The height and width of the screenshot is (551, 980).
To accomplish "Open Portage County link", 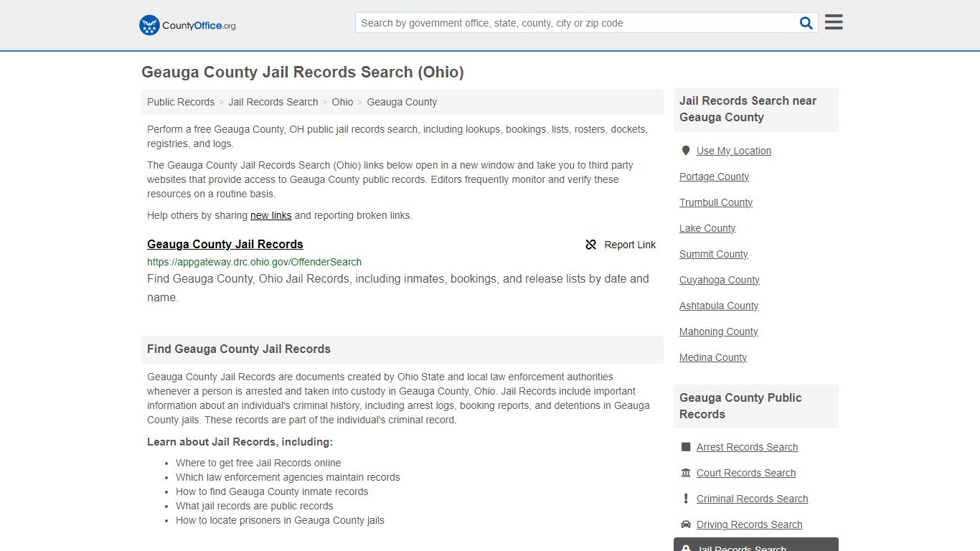I will 714,176.
